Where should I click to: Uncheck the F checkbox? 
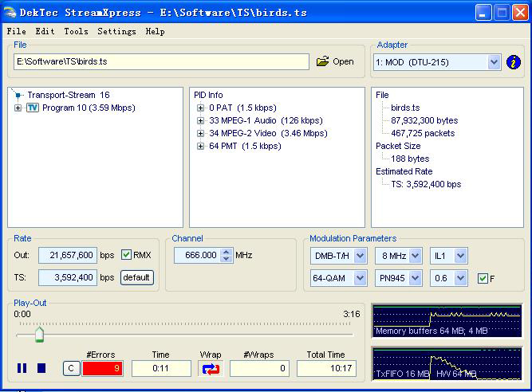pyautogui.click(x=482, y=278)
